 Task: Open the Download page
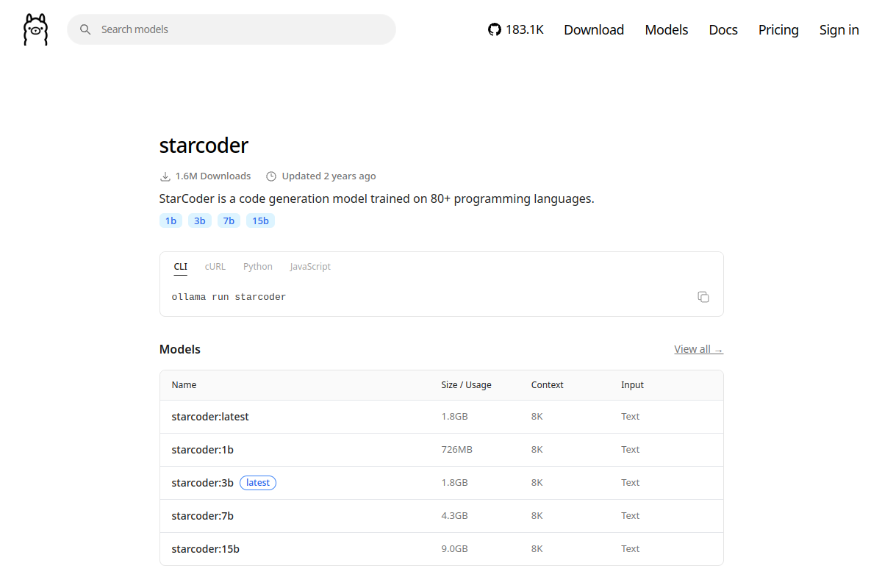[x=594, y=29]
